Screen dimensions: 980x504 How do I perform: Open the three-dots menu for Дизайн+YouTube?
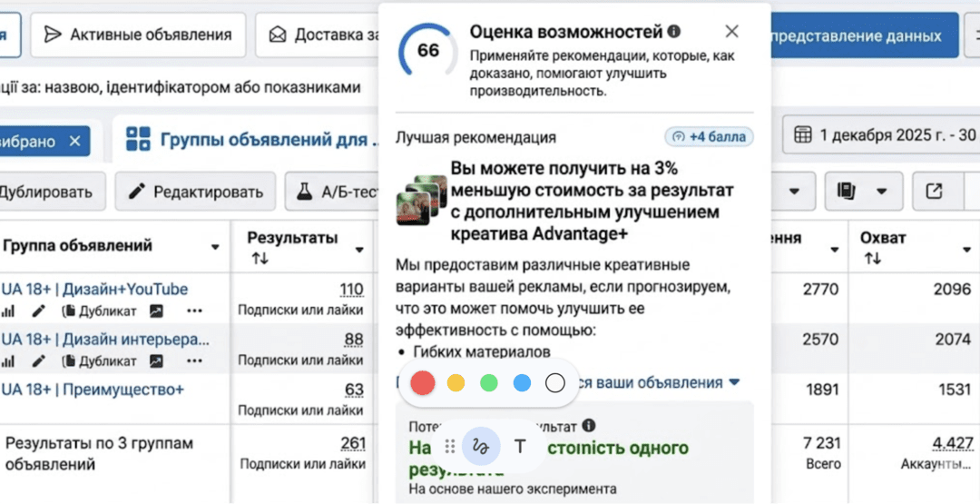[194, 311]
